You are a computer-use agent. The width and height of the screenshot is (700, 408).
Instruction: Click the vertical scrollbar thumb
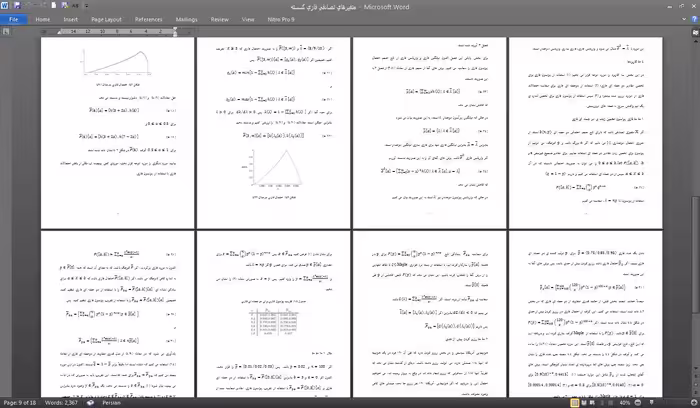click(x=695, y=254)
